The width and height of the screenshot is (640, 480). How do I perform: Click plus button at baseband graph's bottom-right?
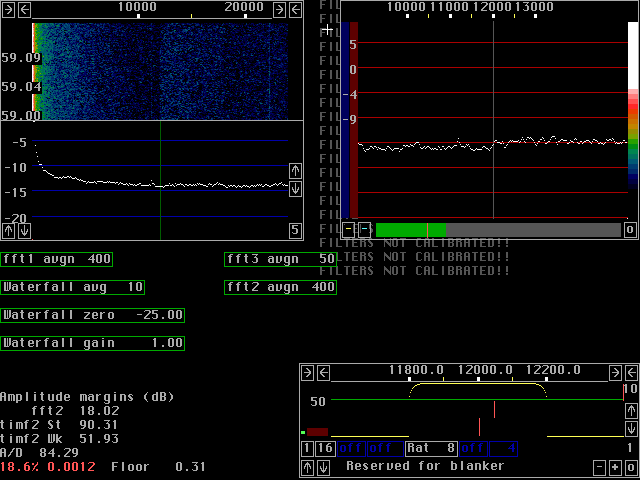click(x=615, y=467)
